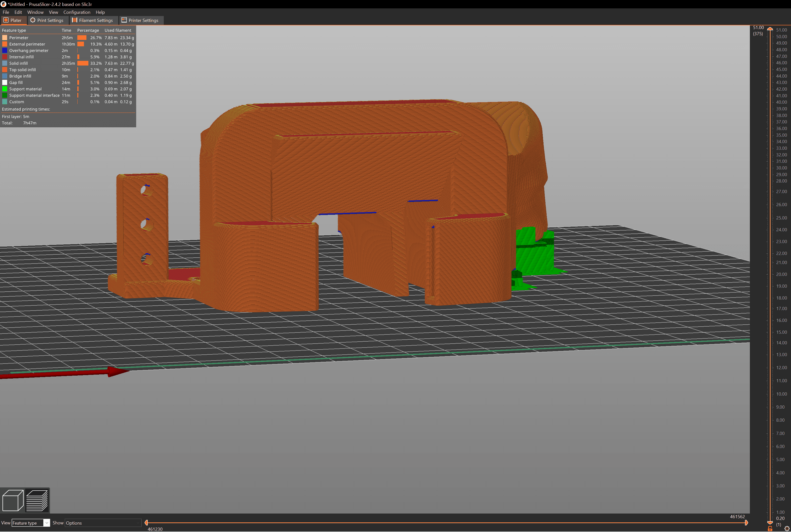Click the 'Show' label beside the Options dropdown
This screenshot has height=532, width=791.
pyautogui.click(x=58, y=523)
